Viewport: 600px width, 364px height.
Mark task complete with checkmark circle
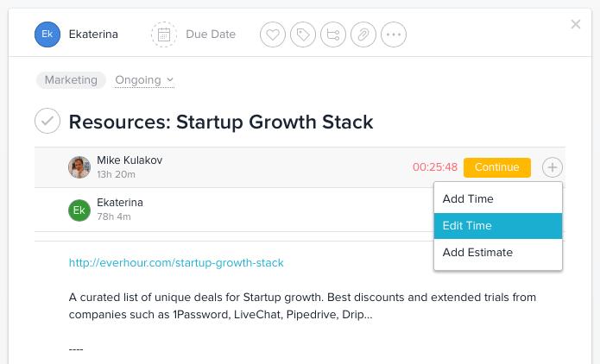tap(47, 122)
